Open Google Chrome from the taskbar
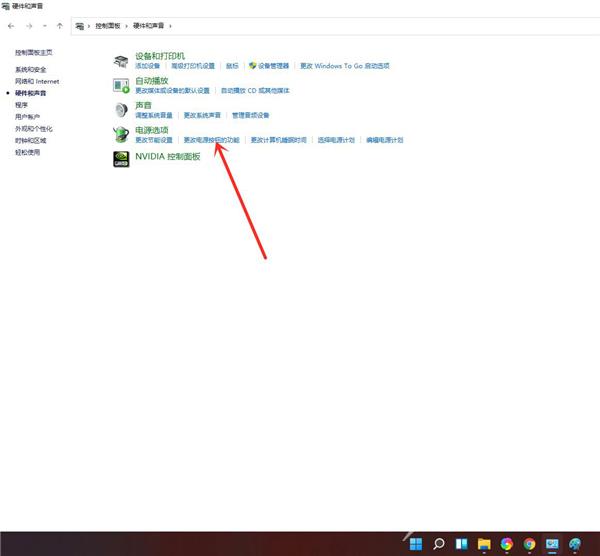The image size is (600, 556). tap(530, 544)
